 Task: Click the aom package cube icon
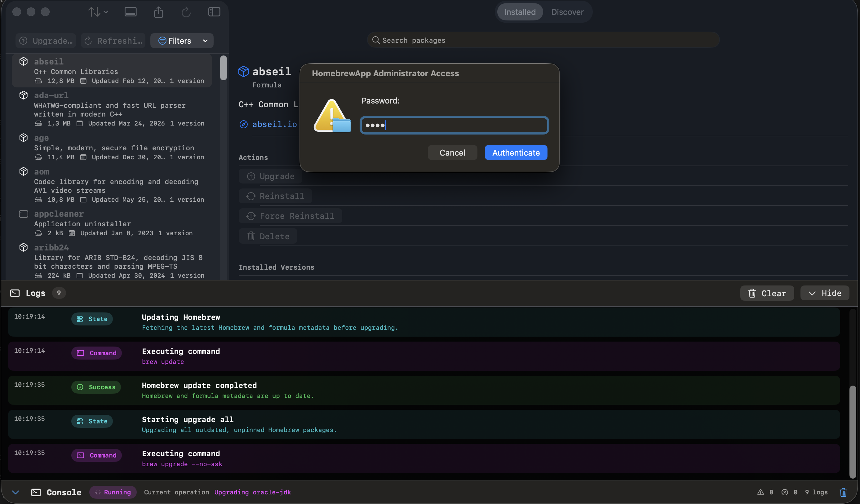[23, 171]
